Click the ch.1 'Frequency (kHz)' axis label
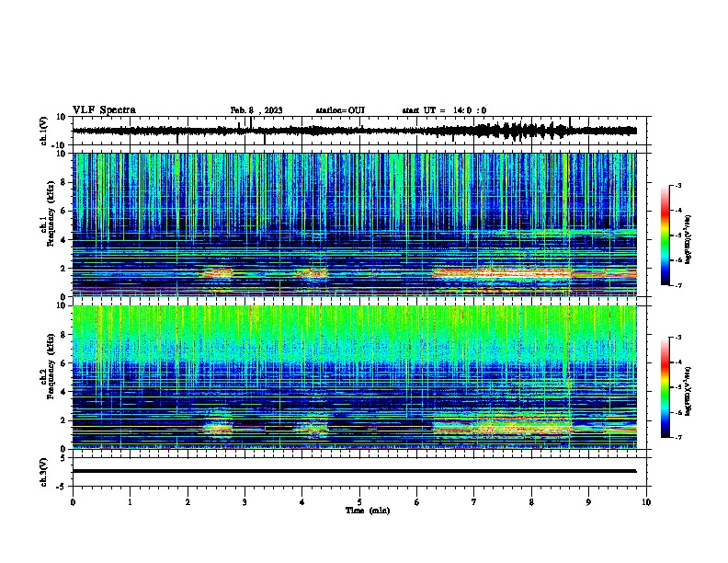Image resolution: width=728 pixels, height=563 pixels. [51, 214]
